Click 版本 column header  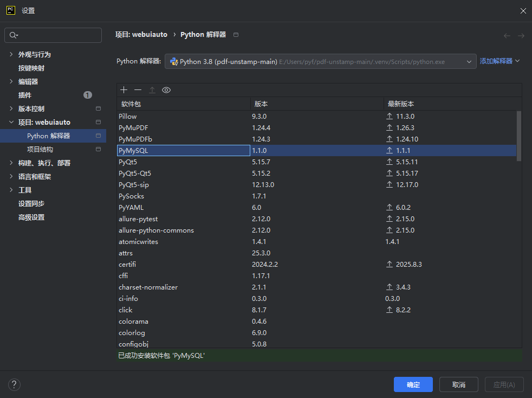click(317, 104)
